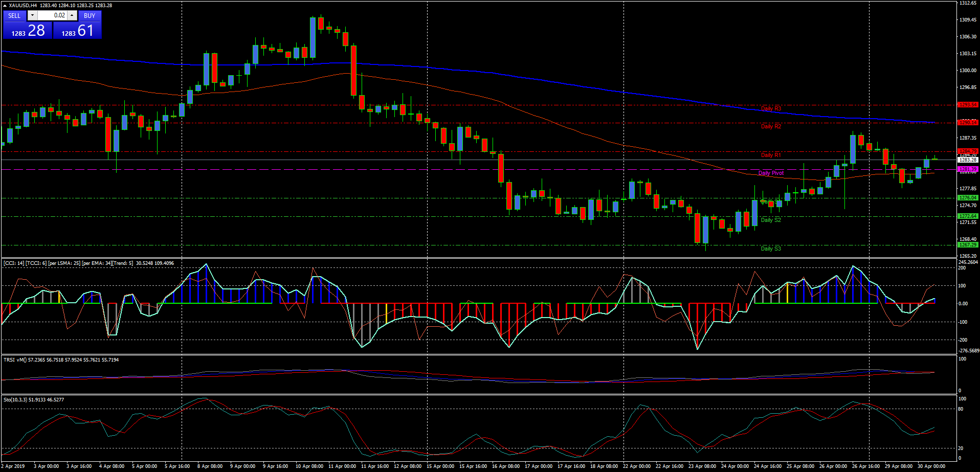Click the white current price 1283.28 tag
The height and width of the screenshot is (472, 980).
coord(967,160)
